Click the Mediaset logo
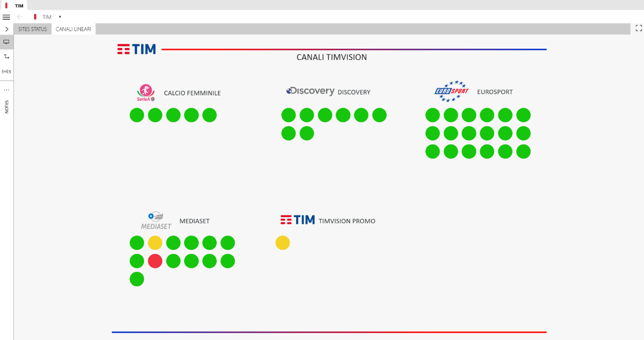This screenshot has width=644, height=340. [x=156, y=221]
